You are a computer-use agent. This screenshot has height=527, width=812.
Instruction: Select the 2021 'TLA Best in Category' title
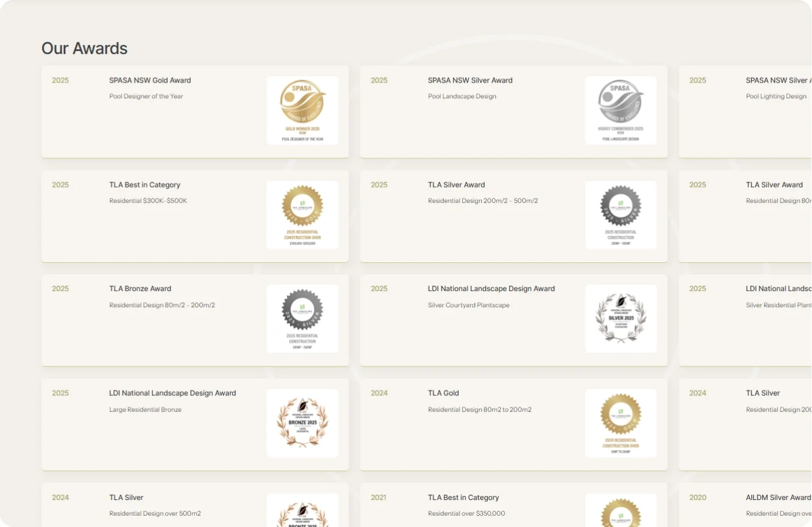pyautogui.click(x=463, y=498)
